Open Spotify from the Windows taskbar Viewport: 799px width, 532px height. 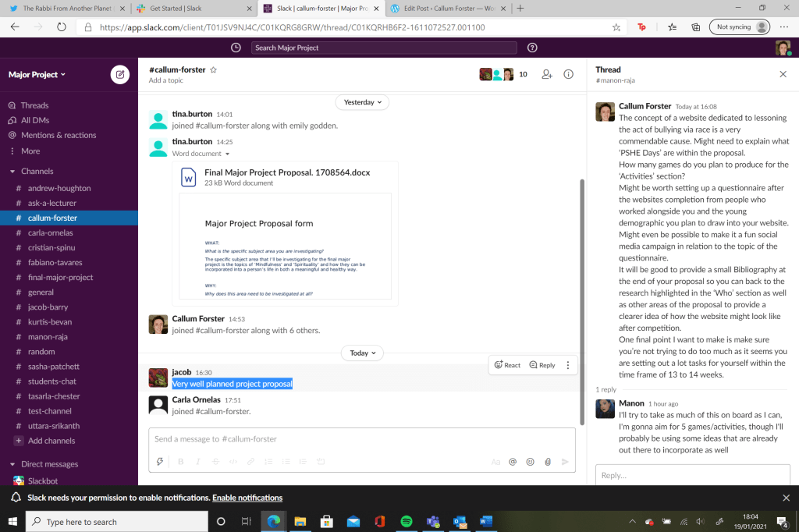tap(406, 522)
